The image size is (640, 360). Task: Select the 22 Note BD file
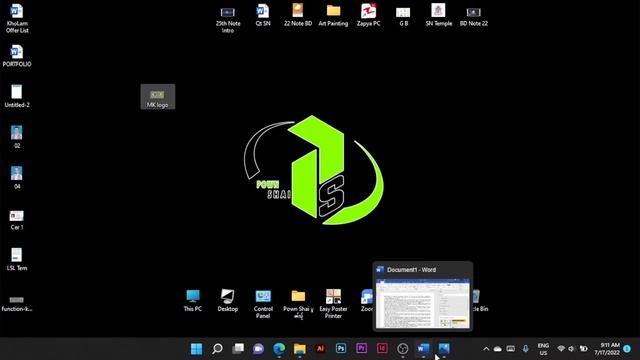coord(298,15)
